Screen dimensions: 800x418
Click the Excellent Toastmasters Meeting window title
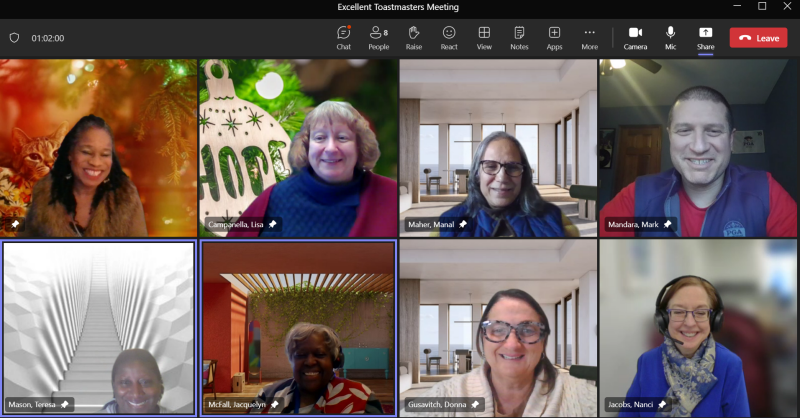click(398, 7)
